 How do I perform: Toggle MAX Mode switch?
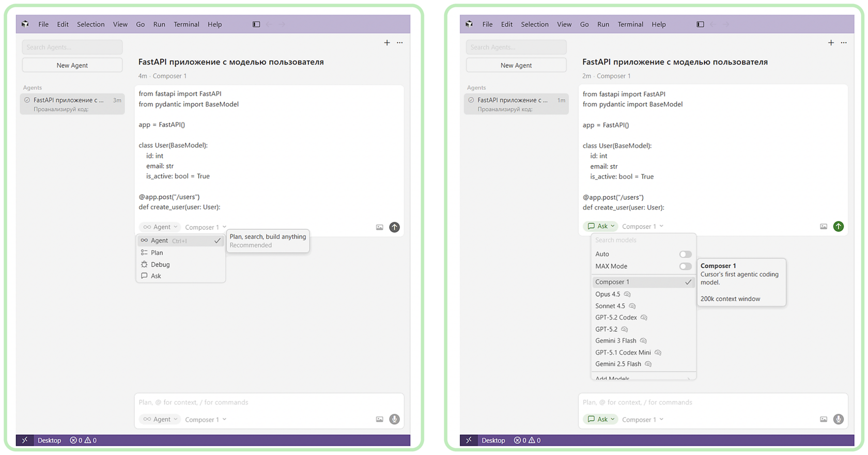click(685, 266)
